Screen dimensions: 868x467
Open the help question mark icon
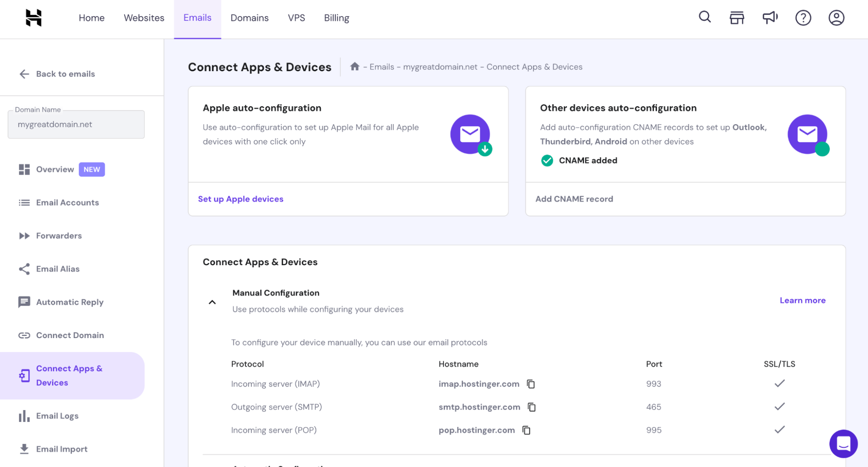coord(803,17)
